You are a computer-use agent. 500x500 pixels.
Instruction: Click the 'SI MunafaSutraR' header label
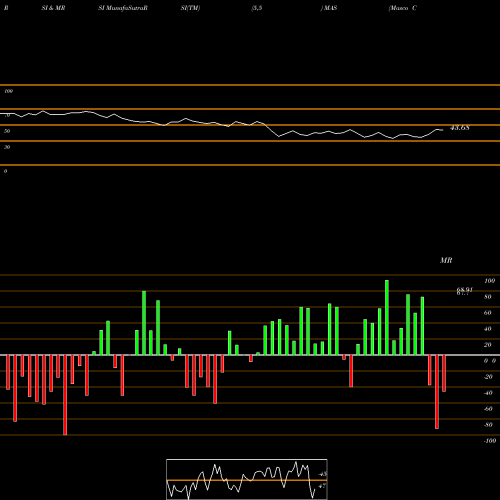click(x=123, y=8)
